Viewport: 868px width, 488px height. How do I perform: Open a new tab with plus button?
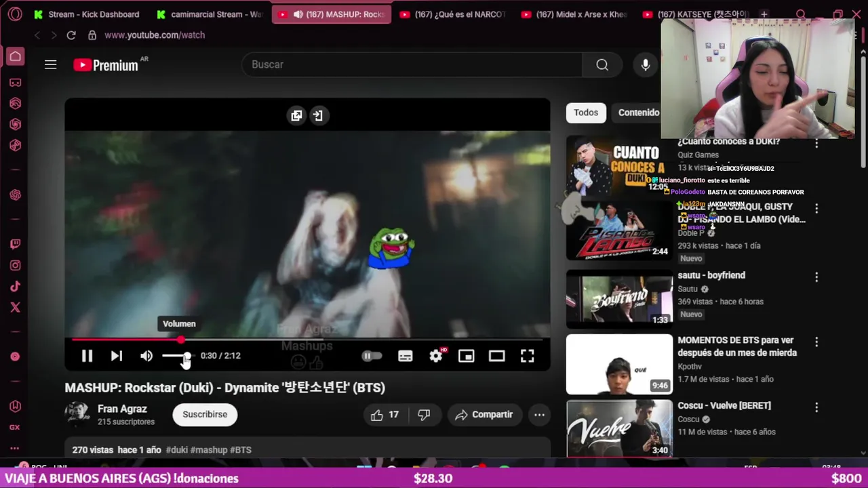(764, 14)
